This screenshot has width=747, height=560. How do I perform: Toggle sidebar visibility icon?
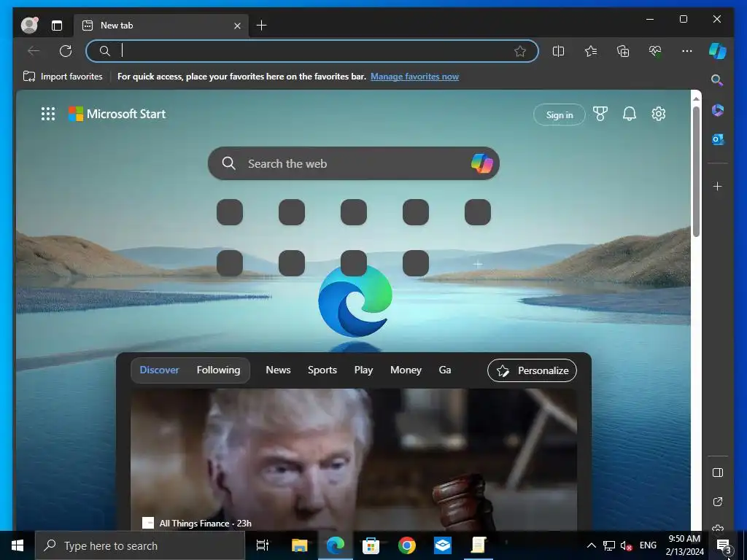(x=718, y=472)
